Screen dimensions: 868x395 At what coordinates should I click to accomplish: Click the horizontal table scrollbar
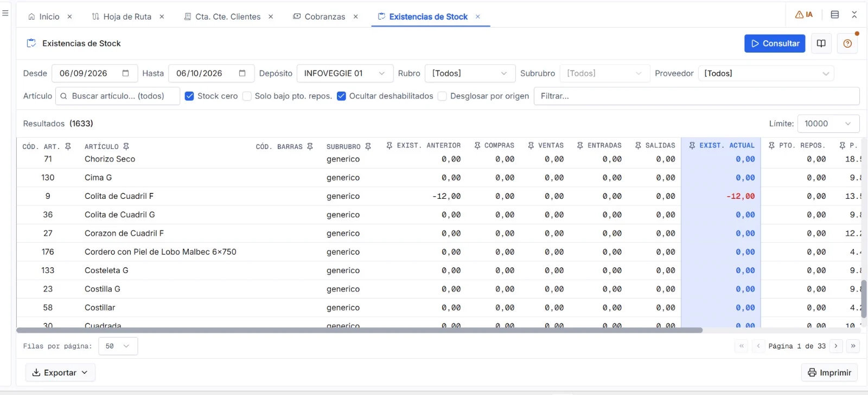(x=359, y=330)
